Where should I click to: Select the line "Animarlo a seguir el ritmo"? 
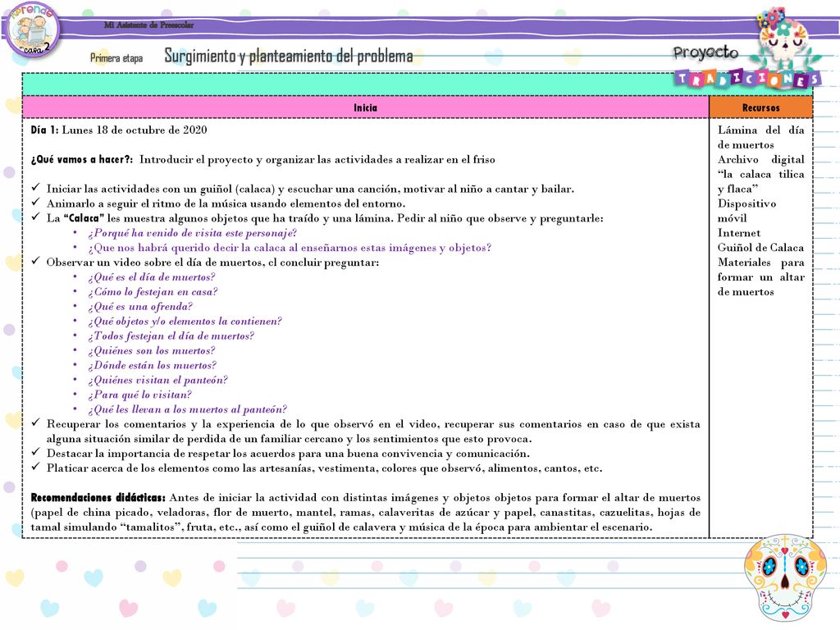pos(226,203)
